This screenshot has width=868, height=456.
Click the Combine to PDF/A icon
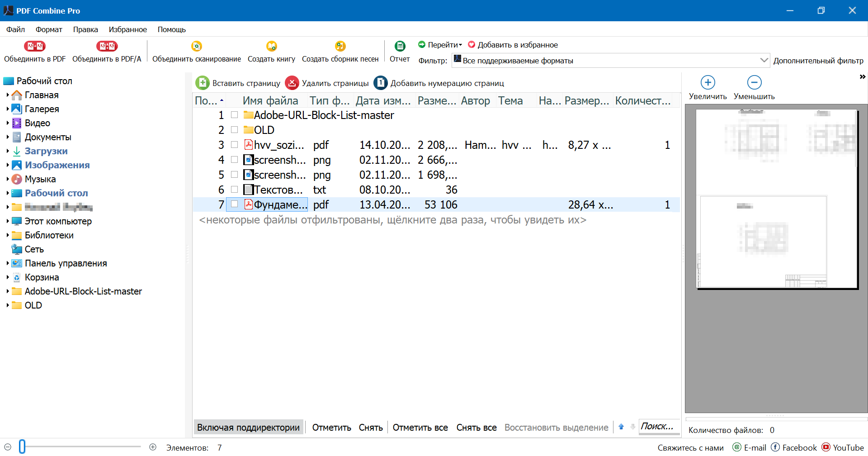[107, 46]
